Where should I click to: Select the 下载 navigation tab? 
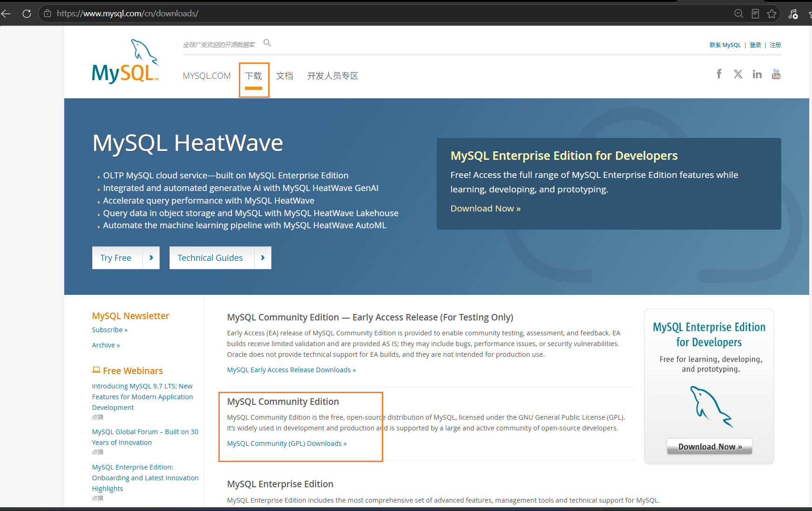coord(254,76)
